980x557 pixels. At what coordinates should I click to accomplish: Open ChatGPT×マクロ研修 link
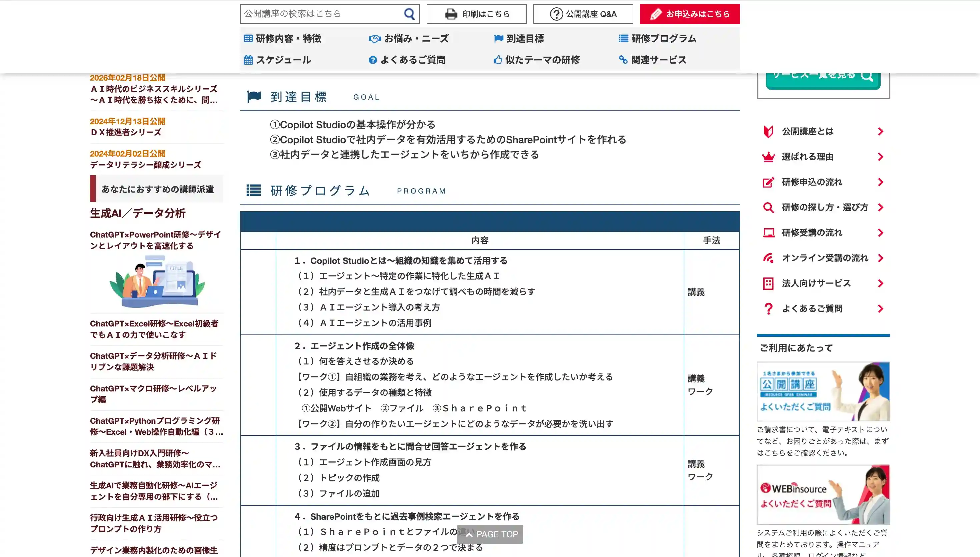coord(153,394)
